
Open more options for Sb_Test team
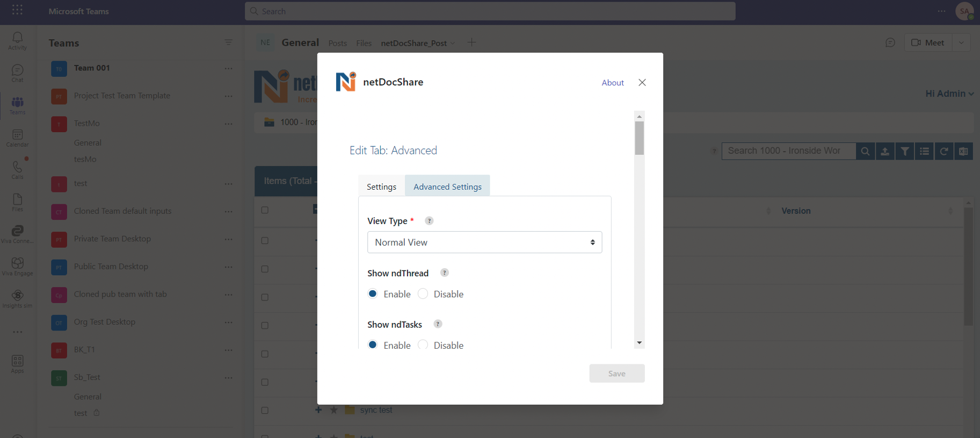click(x=228, y=378)
